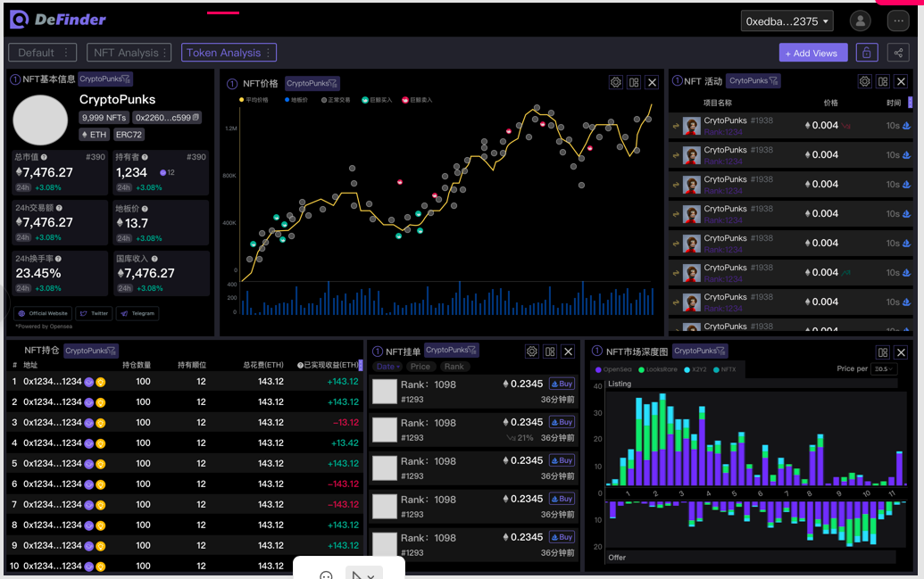Click layout icon in NFT市场深度图 panel
The image size is (924, 579).
pos(883,352)
